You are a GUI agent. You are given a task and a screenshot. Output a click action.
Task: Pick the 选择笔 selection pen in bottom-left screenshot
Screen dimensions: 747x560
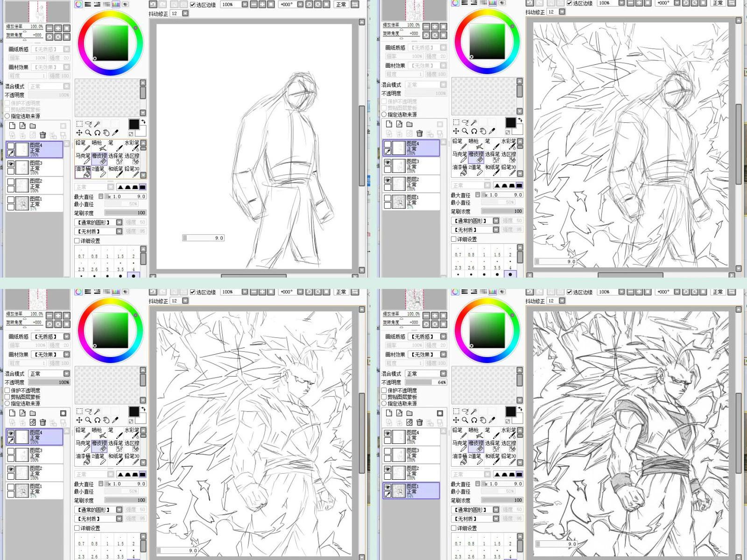point(115,446)
